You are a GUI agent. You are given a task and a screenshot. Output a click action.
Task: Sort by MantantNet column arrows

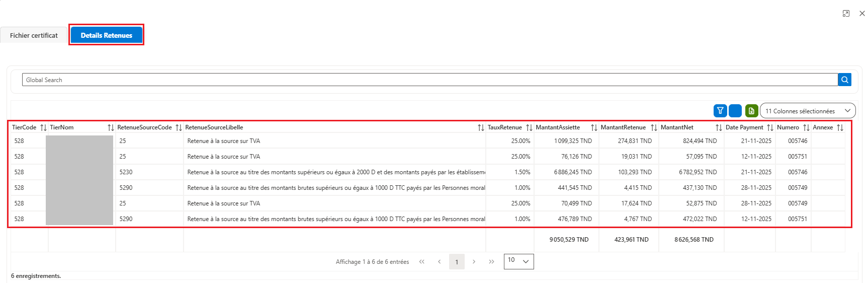tap(719, 127)
